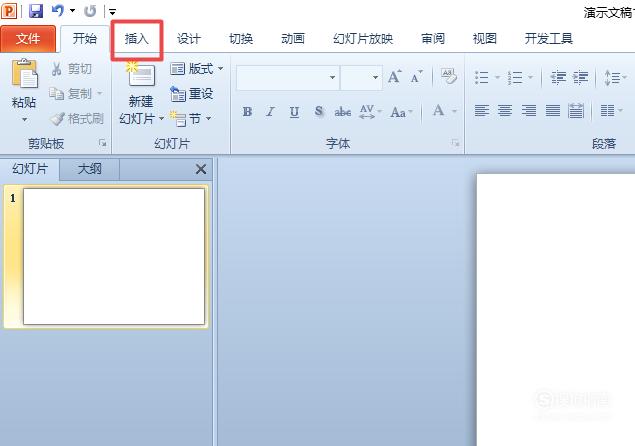This screenshot has width=635, height=446.
Task: Clear all formatting with eraser icon
Action: pyautogui.click(x=449, y=76)
